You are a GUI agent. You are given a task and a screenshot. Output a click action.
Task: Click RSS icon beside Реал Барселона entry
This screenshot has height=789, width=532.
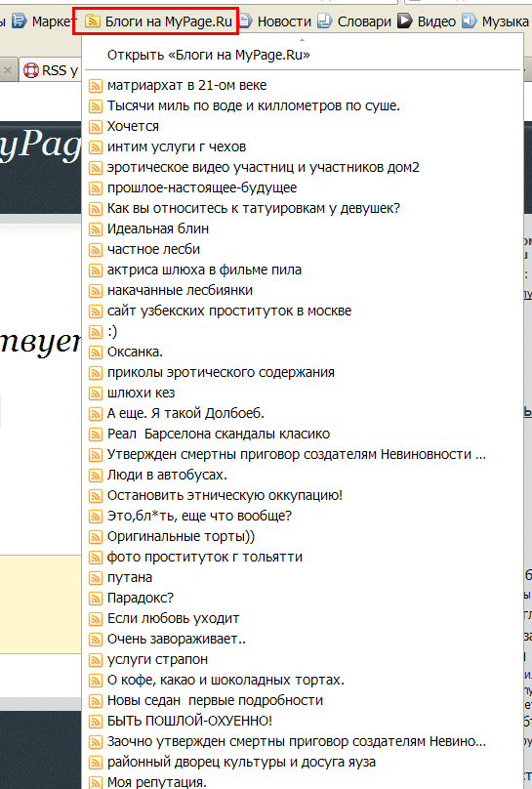pyautogui.click(x=96, y=435)
